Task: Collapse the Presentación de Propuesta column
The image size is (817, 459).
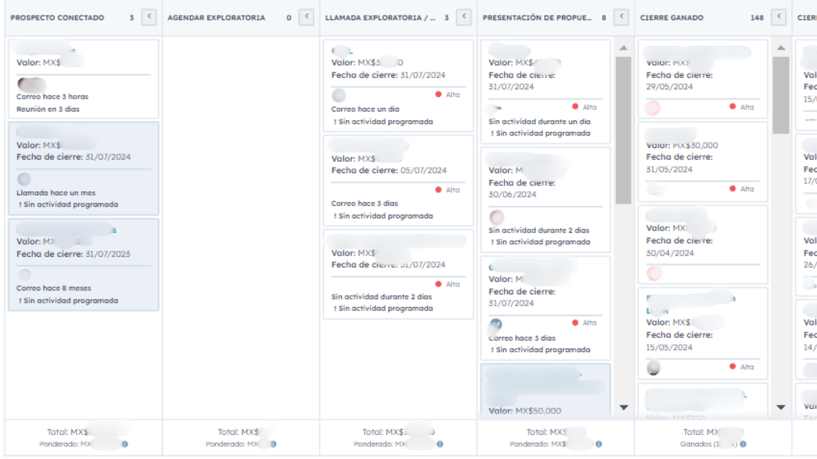Action: tap(621, 17)
